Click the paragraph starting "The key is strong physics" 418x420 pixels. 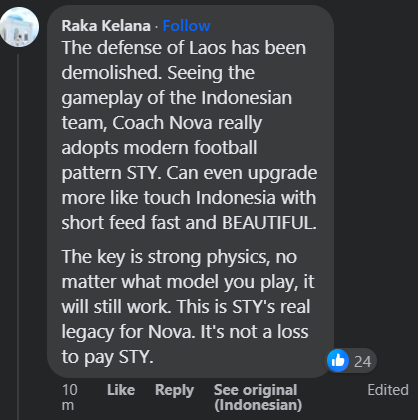pos(188,307)
